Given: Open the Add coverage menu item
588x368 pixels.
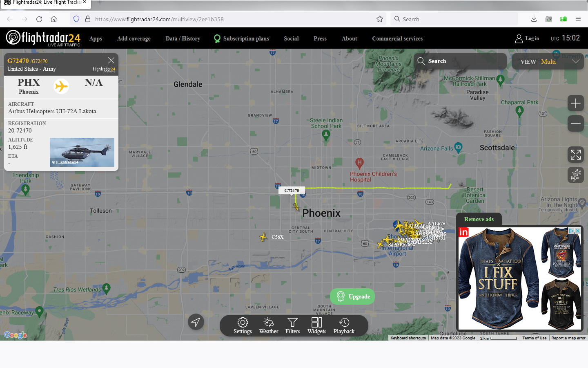Looking at the screenshot, I should (134, 38).
